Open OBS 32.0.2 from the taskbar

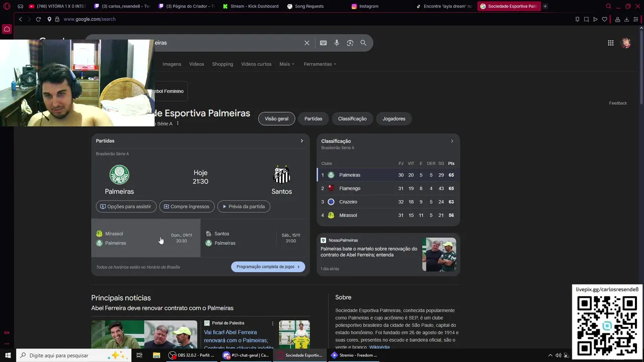coord(192,355)
